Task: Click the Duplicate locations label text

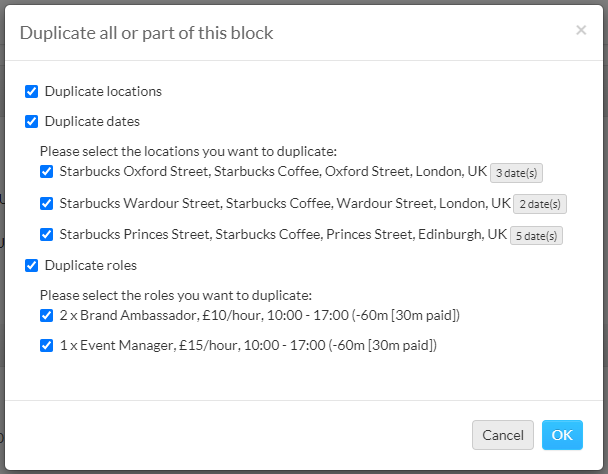Action: click(103, 92)
